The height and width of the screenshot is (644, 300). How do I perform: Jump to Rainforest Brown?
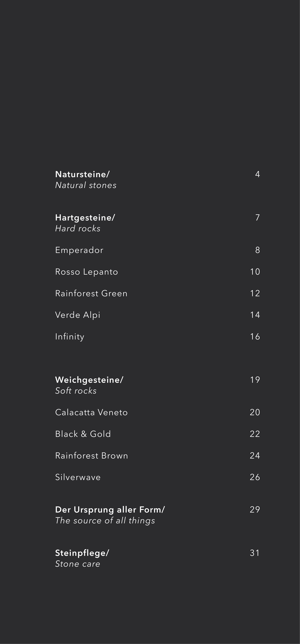click(91, 456)
